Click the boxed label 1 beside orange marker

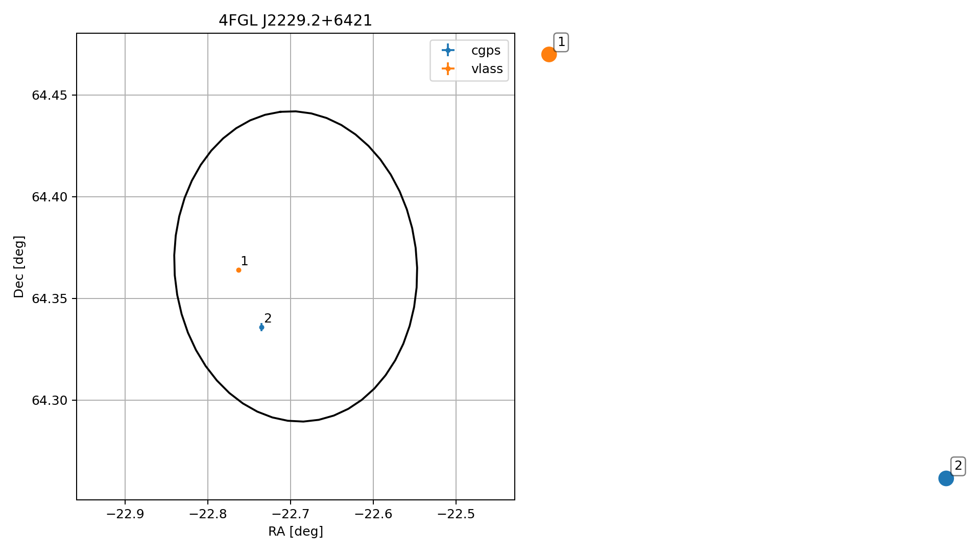[561, 42]
